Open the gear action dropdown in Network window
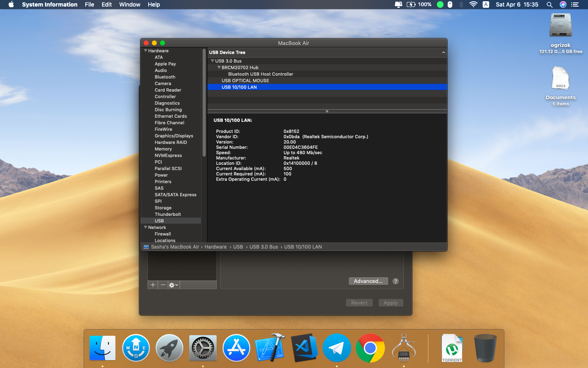 pos(174,285)
